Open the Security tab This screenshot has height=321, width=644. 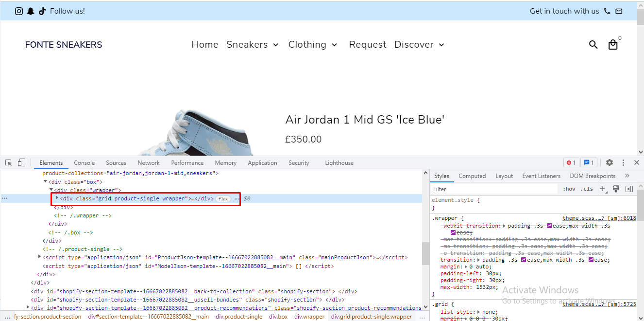point(299,163)
